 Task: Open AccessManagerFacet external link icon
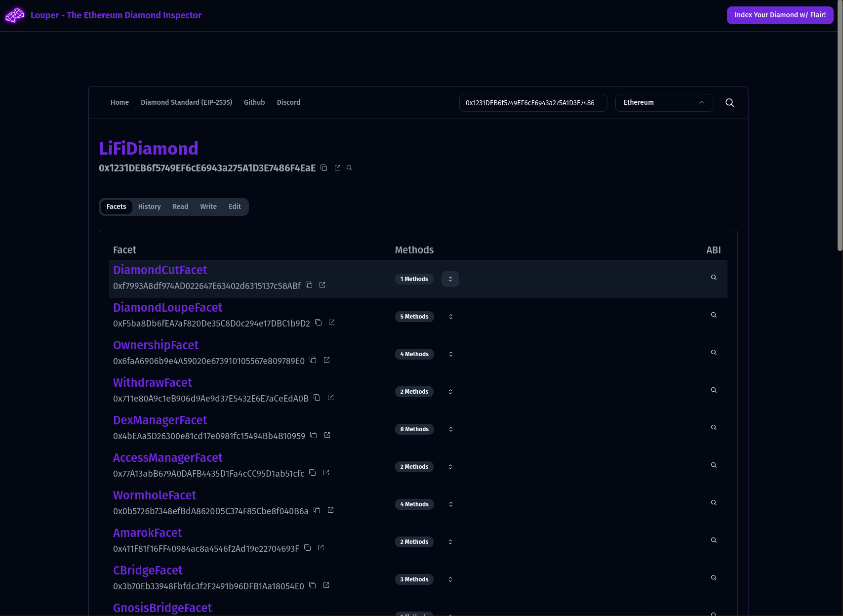point(326,473)
